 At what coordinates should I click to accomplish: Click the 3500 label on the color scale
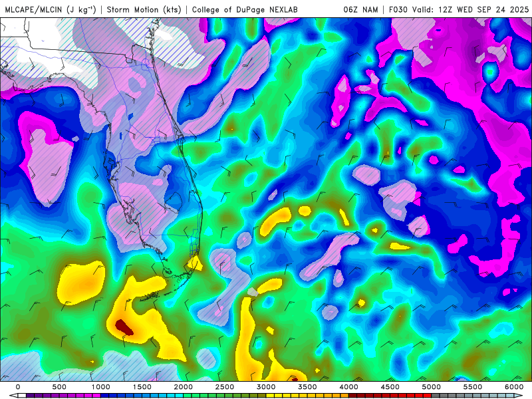tap(307, 387)
